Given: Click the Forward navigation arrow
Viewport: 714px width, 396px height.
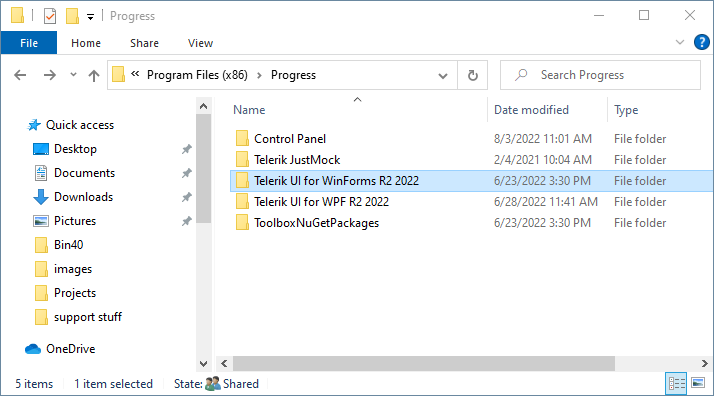Looking at the screenshot, I should 50,75.
